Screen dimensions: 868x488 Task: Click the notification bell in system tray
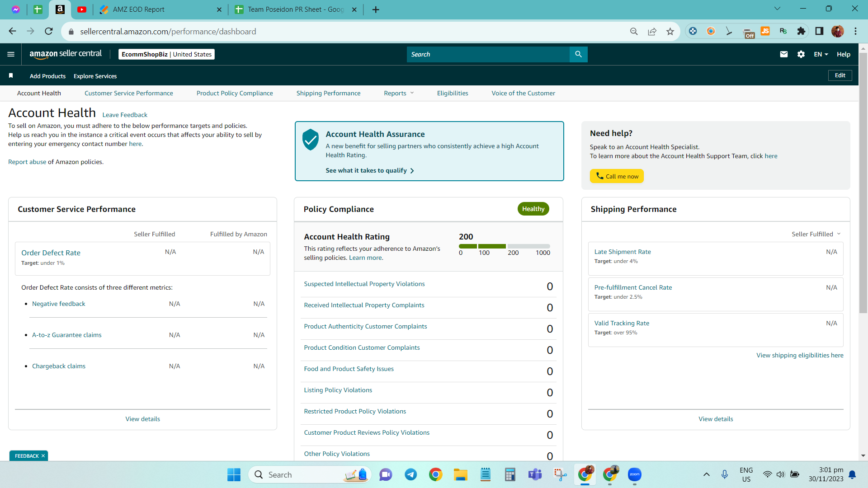pos(852,474)
